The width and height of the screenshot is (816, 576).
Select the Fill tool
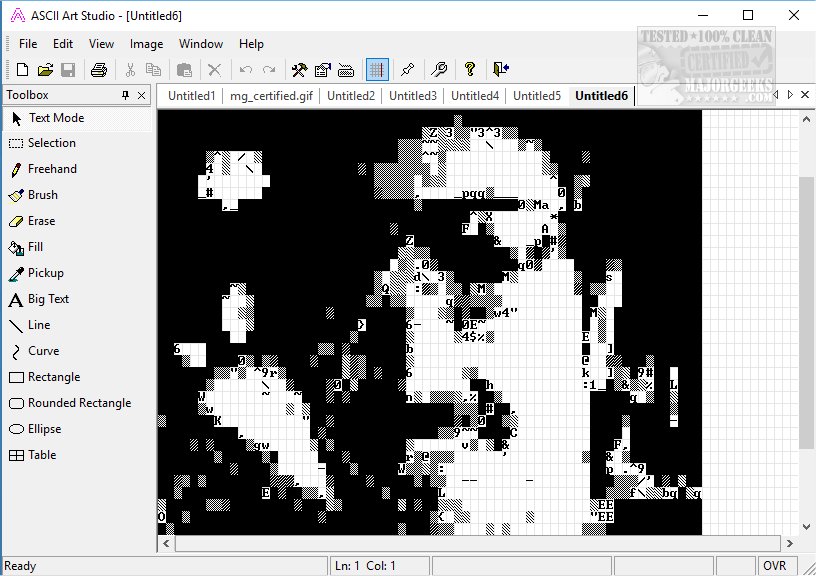pyautogui.click(x=40, y=247)
